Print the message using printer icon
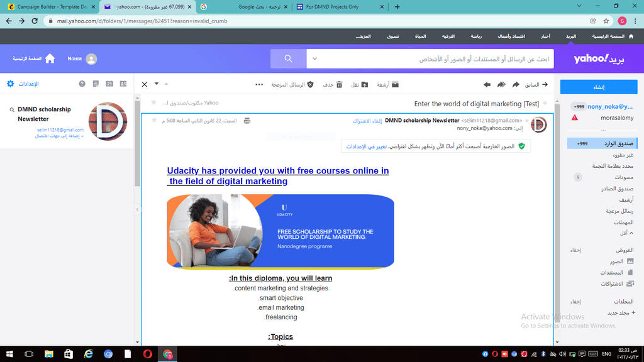644x362 pixels. (x=247, y=121)
